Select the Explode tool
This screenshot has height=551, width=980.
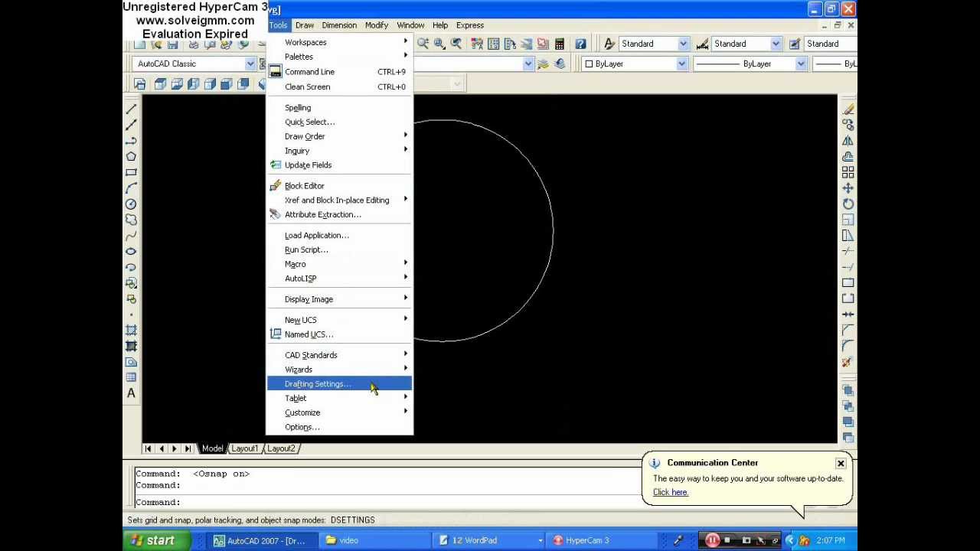(848, 362)
